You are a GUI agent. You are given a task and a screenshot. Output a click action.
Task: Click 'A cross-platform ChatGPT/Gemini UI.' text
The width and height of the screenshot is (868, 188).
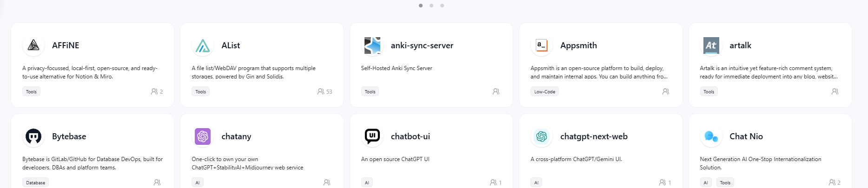(576, 159)
